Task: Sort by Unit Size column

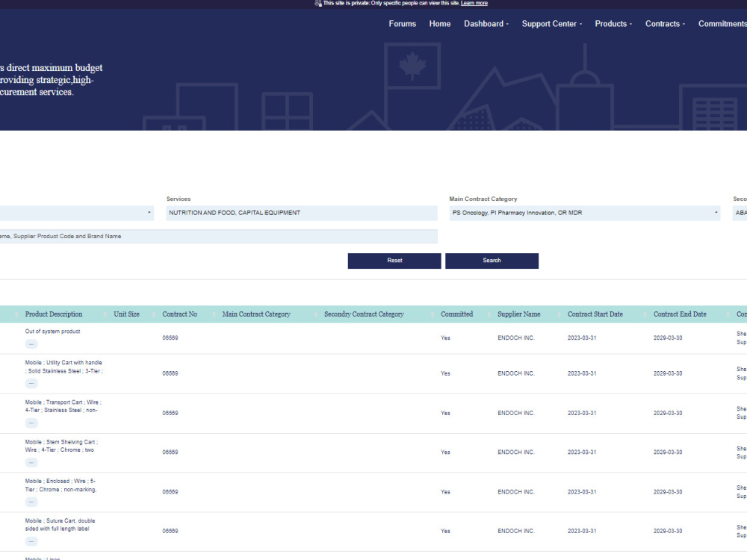Action: [x=126, y=314]
